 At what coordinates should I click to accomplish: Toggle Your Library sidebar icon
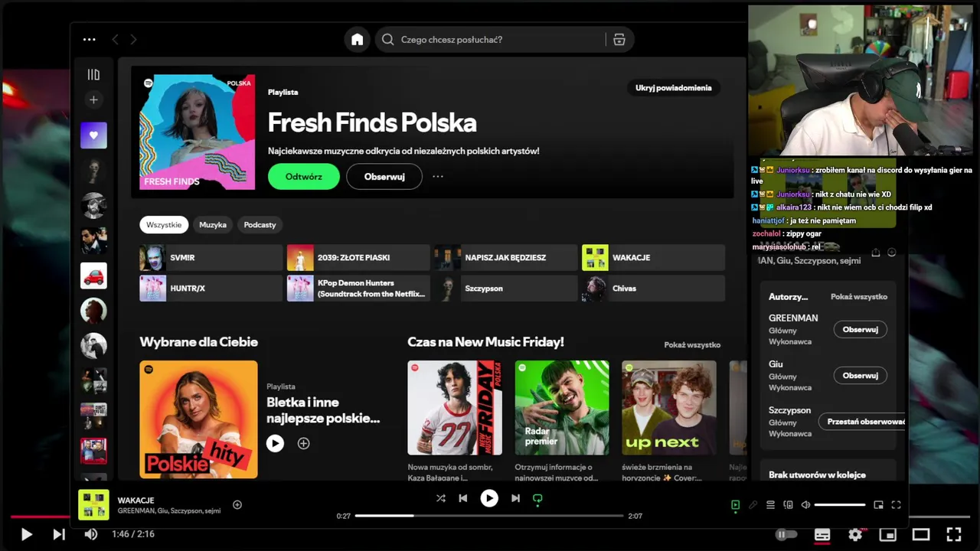point(93,74)
